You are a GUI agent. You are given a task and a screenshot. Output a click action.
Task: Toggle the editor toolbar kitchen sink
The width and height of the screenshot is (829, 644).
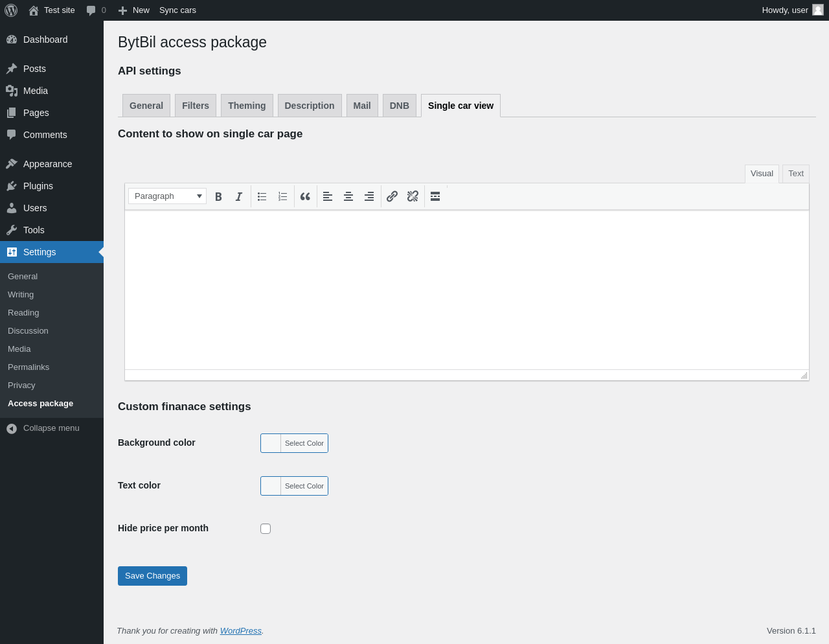click(435, 196)
